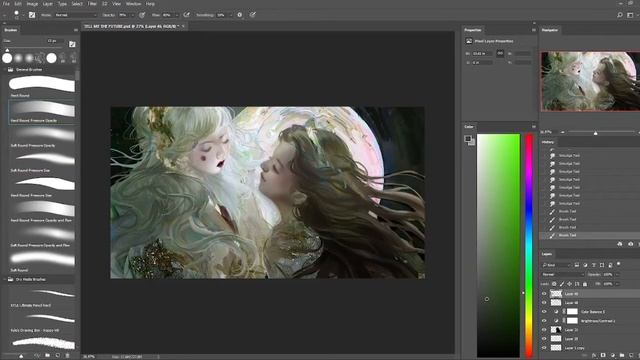The image size is (640, 360).
Task: Open the layer filter Kind dropdown
Action: (x=556, y=265)
